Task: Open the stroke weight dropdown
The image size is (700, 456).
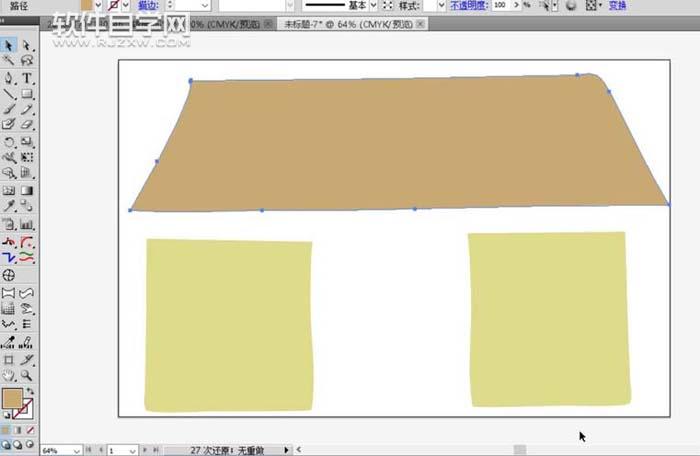Action: pyautogui.click(x=204, y=5)
